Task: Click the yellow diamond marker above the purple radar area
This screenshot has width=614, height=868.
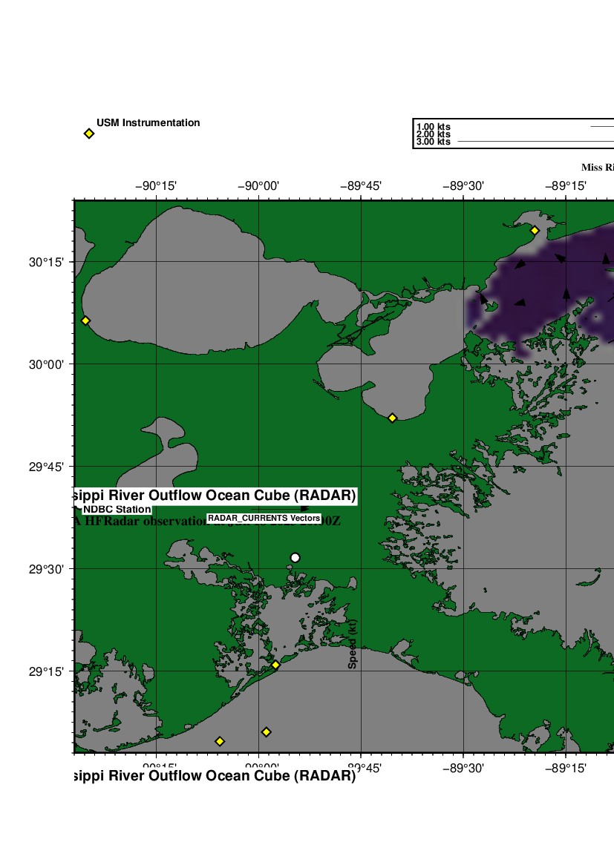Action: click(x=534, y=231)
